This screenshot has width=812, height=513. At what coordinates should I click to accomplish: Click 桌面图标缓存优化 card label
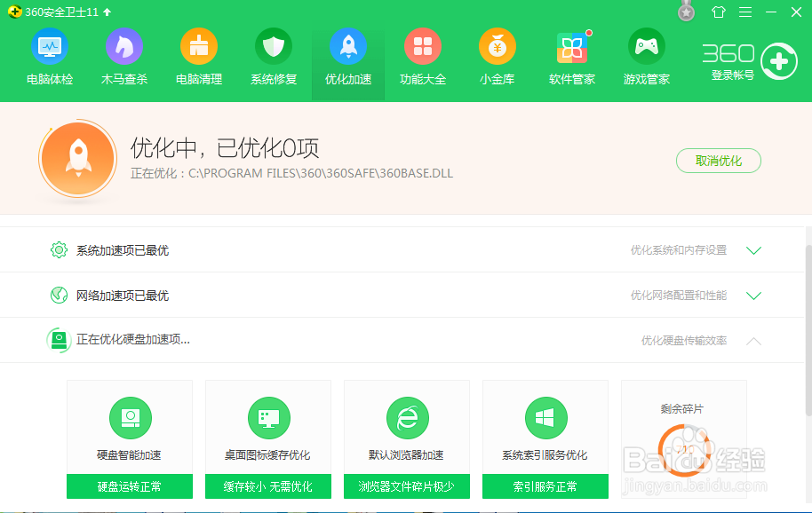(x=267, y=455)
